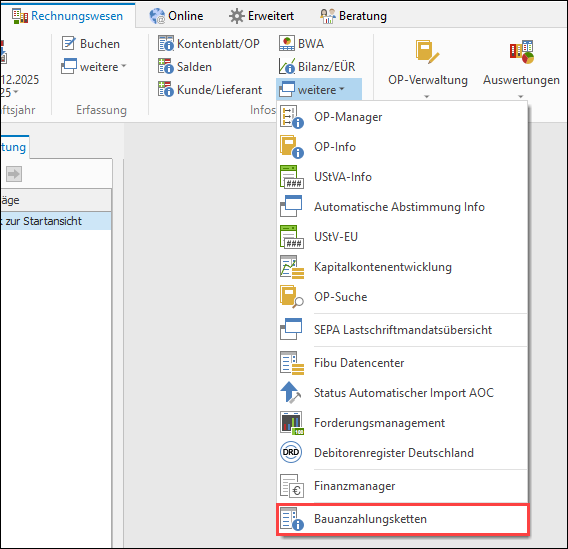Image resolution: width=568 pixels, height=549 pixels.
Task: Click the Auswertungen binders icon
Action: click(522, 52)
